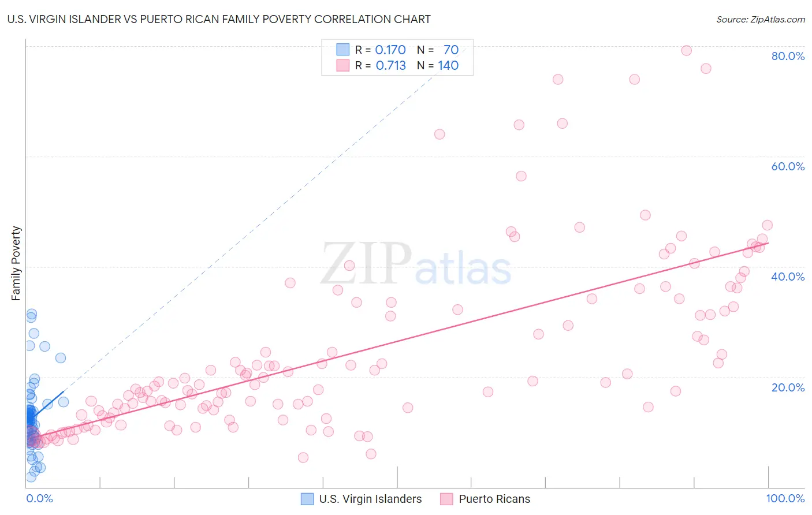
Task: Click the pink swatch beside R = 0.713
Action: coord(343,65)
